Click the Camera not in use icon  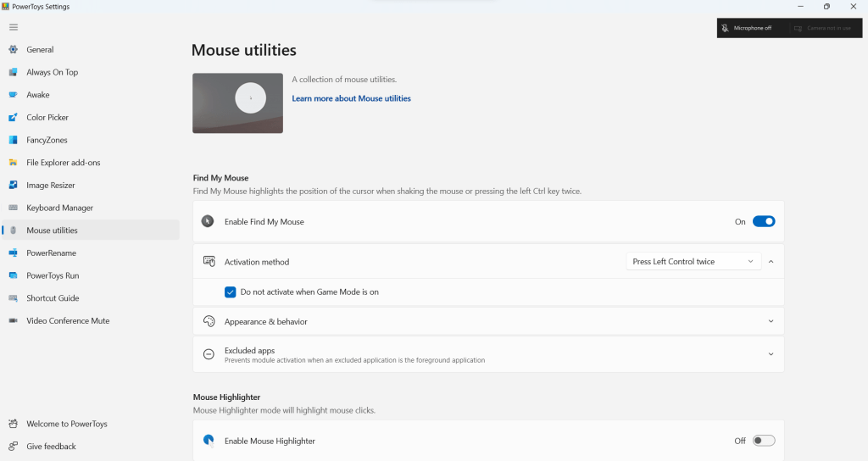click(x=798, y=28)
